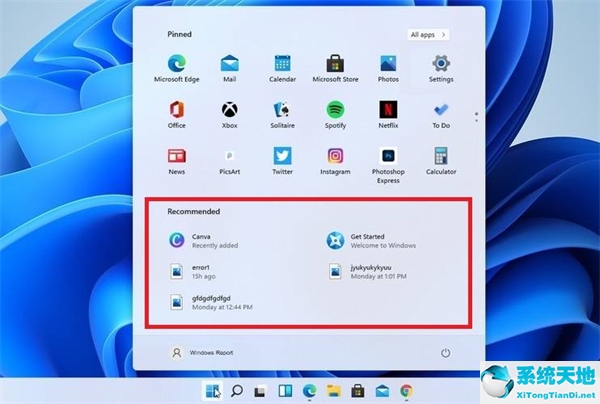Open Task View on taskbar

[x=261, y=391]
